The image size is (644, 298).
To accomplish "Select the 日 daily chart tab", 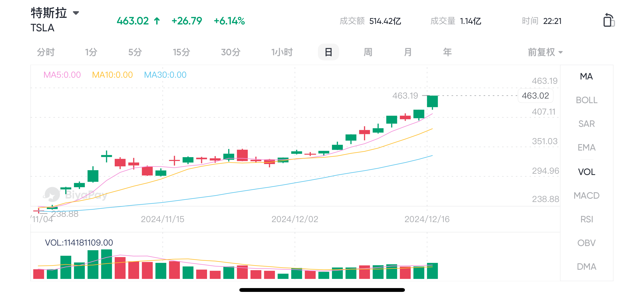I will 328,52.
